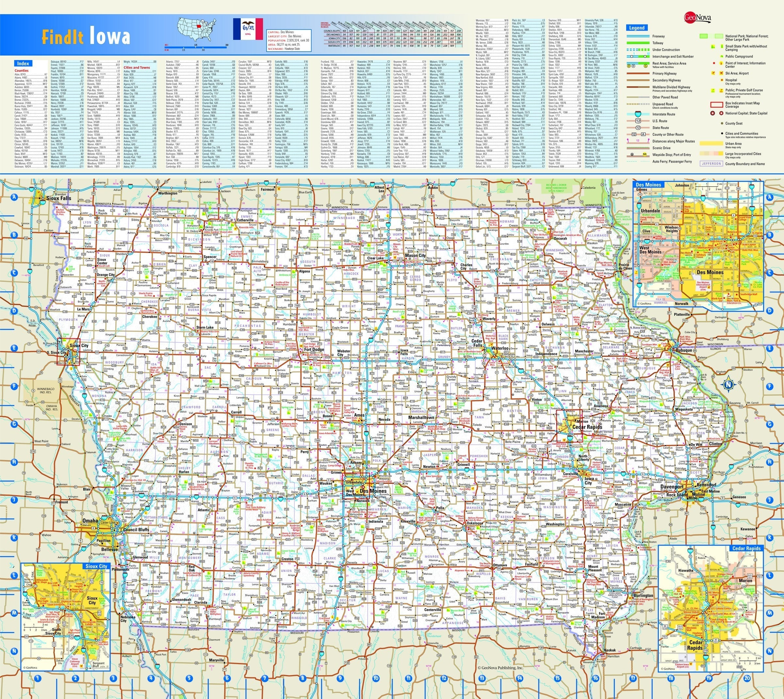Click the Service Area S symbol in legend
This screenshot has width=784, height=699.
pos(645,66)
